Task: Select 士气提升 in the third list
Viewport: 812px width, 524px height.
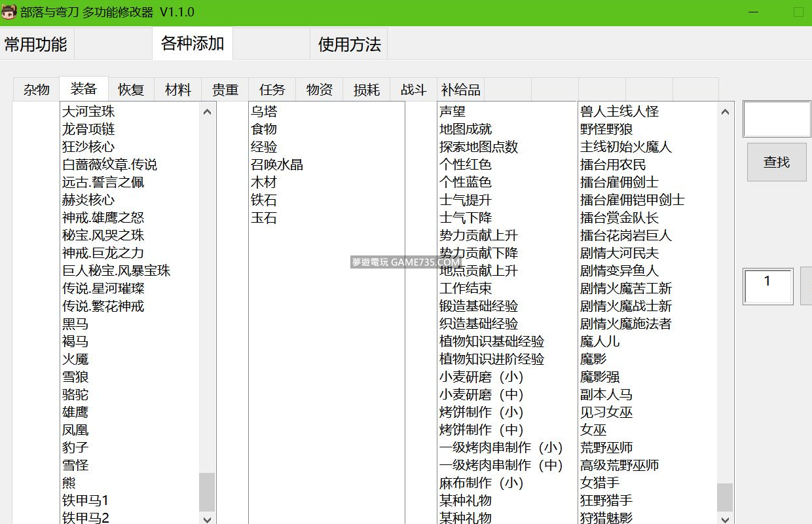Action: point(465,200)
